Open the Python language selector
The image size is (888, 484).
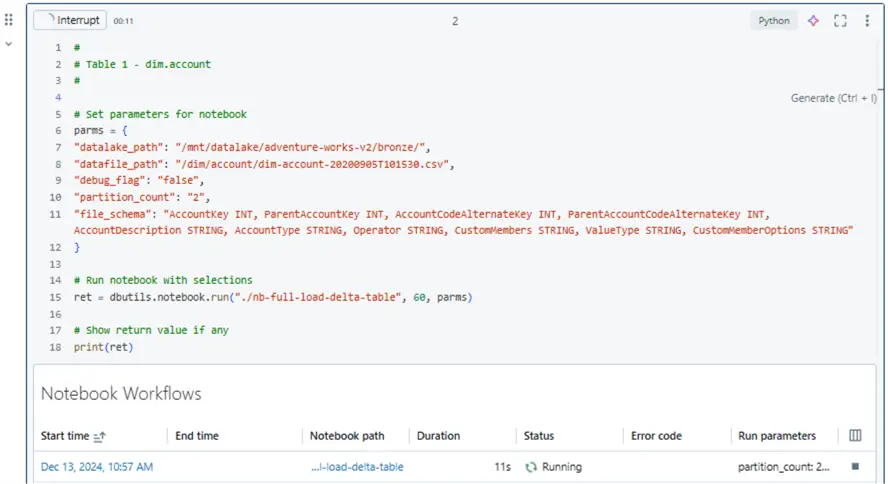[x=773, y=21]
